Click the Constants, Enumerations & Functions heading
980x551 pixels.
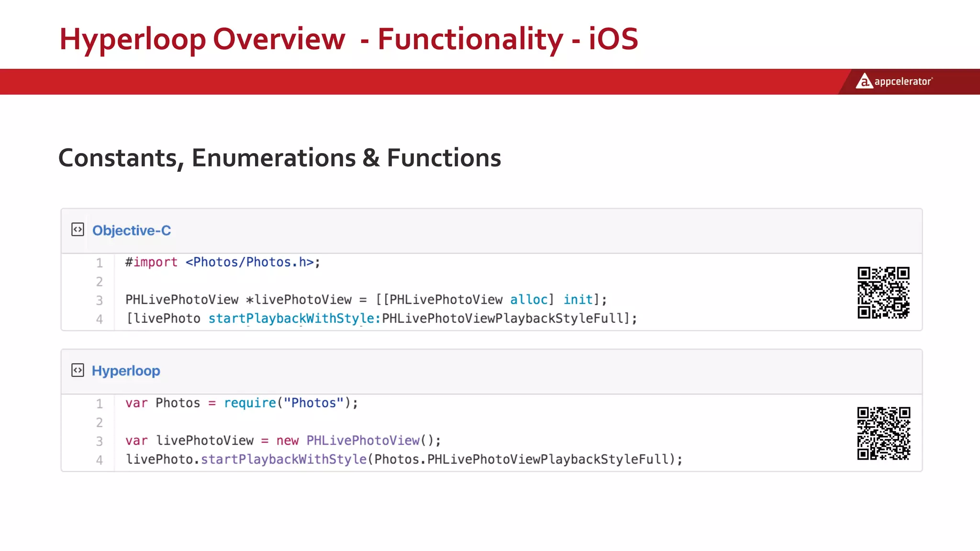point(279,158)
